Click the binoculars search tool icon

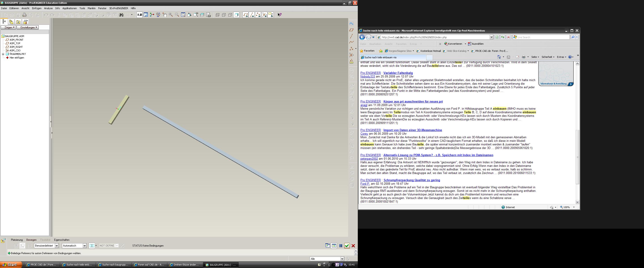(121, 15)
